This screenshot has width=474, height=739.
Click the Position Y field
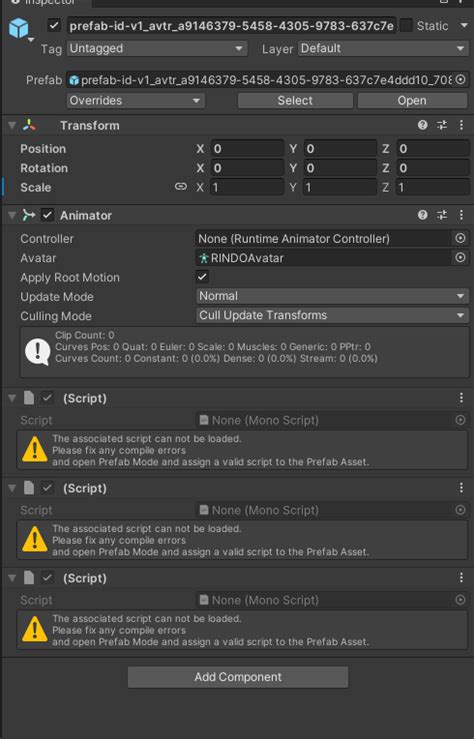(x=340, y=149)
